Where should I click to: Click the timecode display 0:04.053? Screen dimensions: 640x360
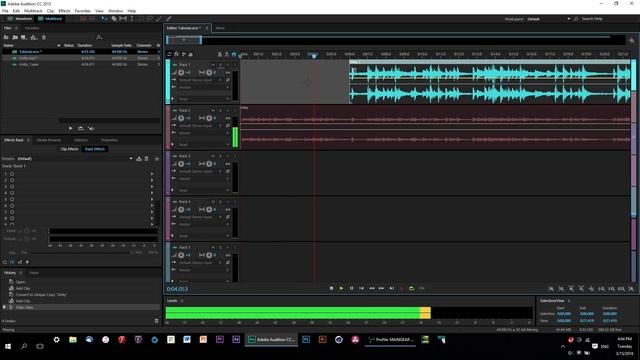[177, 289]
